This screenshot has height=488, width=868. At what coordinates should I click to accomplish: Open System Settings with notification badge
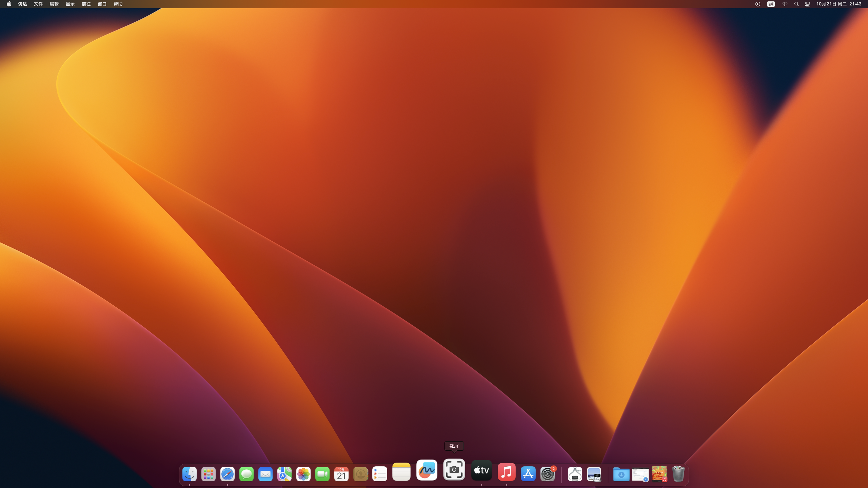pos(547,474)
